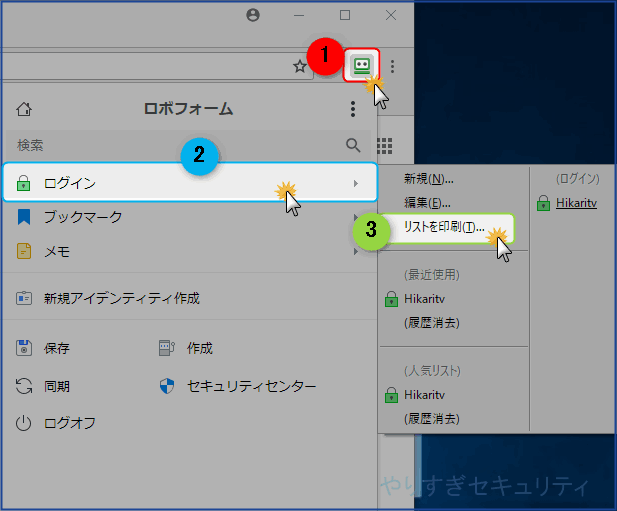Open the メモ menu row

tap(190, 251)
